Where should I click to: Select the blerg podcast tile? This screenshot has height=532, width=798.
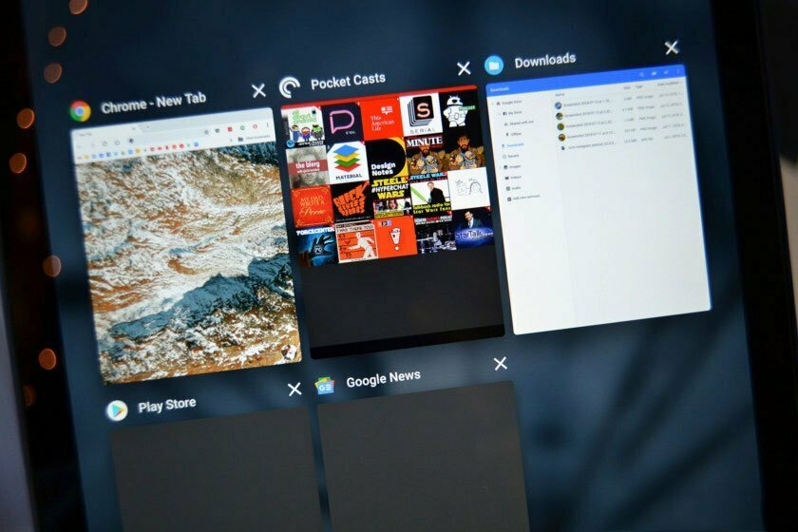point(307,167)
